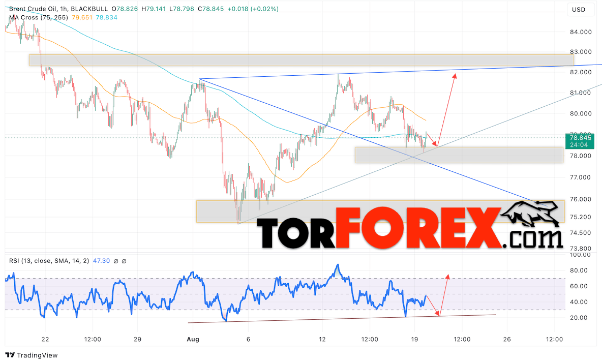Select the RSI (13, close, SMA, 14, 2) label
The height and width of the screenshot is (364, 602).
point(49,261)
